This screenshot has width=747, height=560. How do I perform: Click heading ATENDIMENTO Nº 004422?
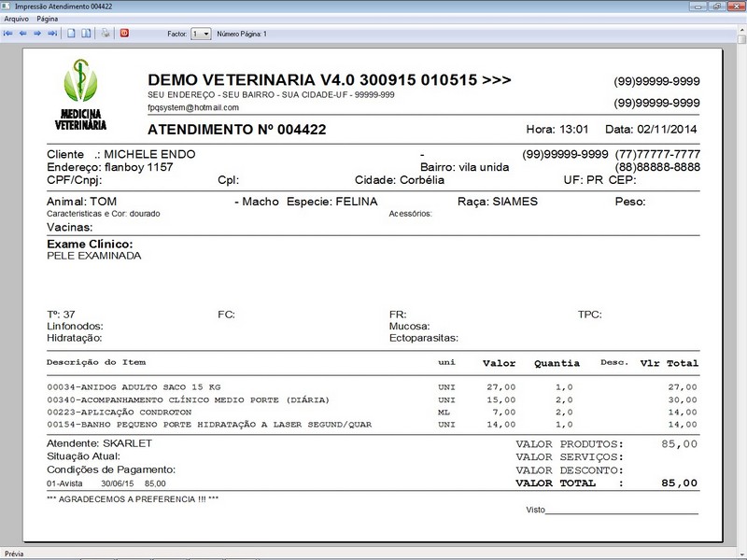[x=237, y=130]
